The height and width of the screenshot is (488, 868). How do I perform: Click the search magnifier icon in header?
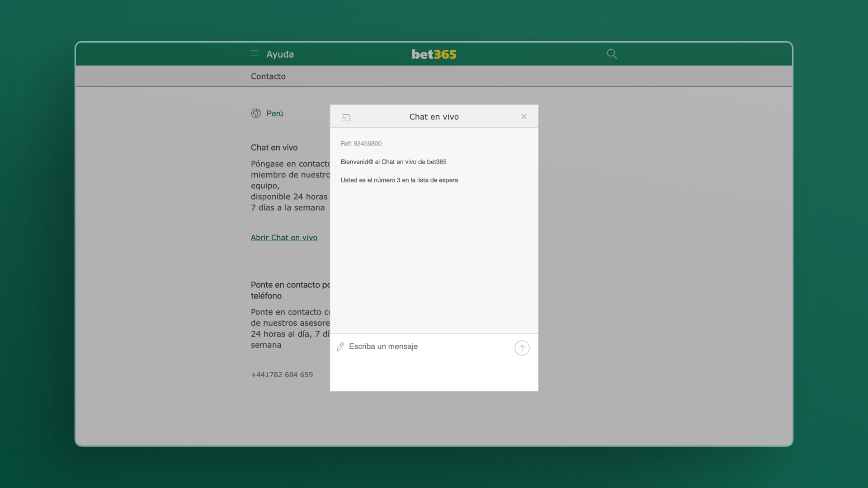(x=612, y=54)
